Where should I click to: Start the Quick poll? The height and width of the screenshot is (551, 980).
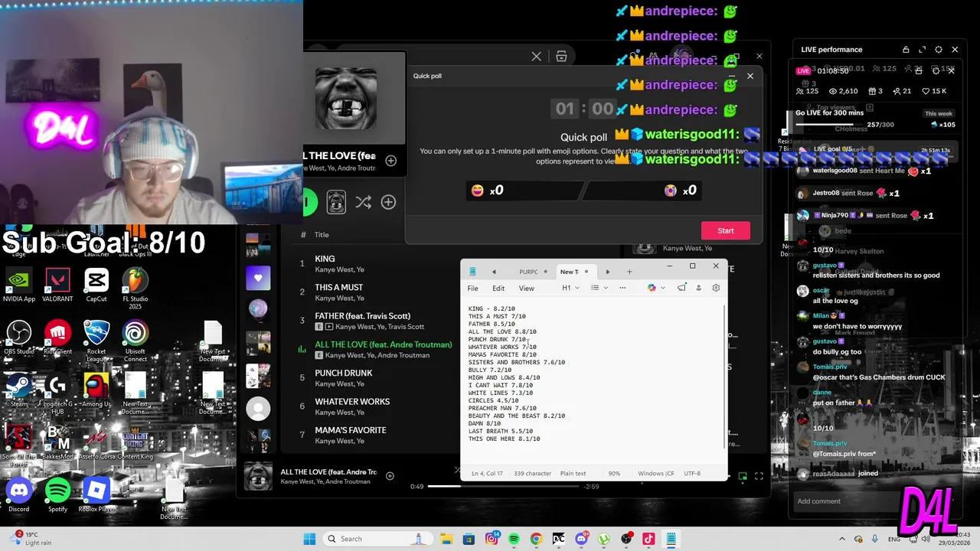(x=726, y=231)
